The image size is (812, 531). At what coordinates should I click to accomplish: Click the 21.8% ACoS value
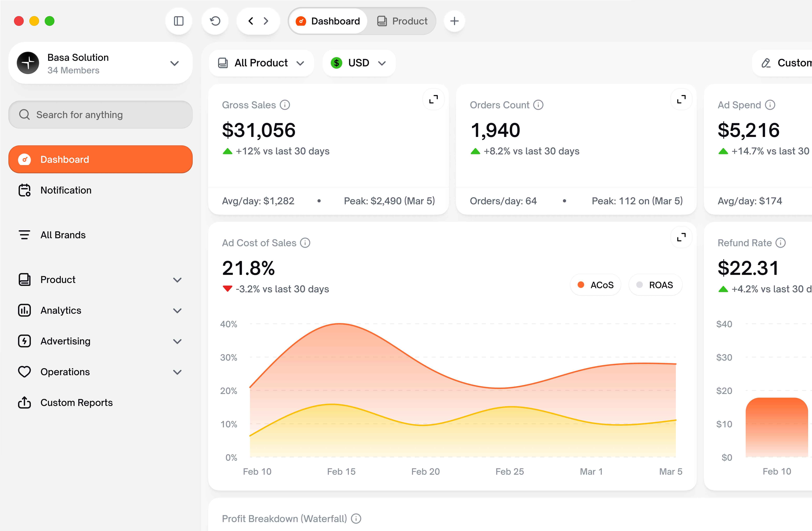point(248,268)
